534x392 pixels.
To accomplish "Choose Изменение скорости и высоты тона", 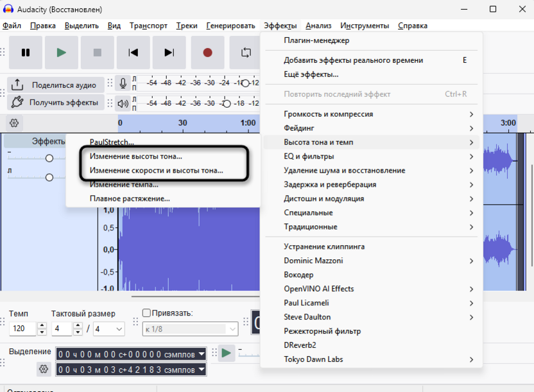I will [x=163, y=171].
